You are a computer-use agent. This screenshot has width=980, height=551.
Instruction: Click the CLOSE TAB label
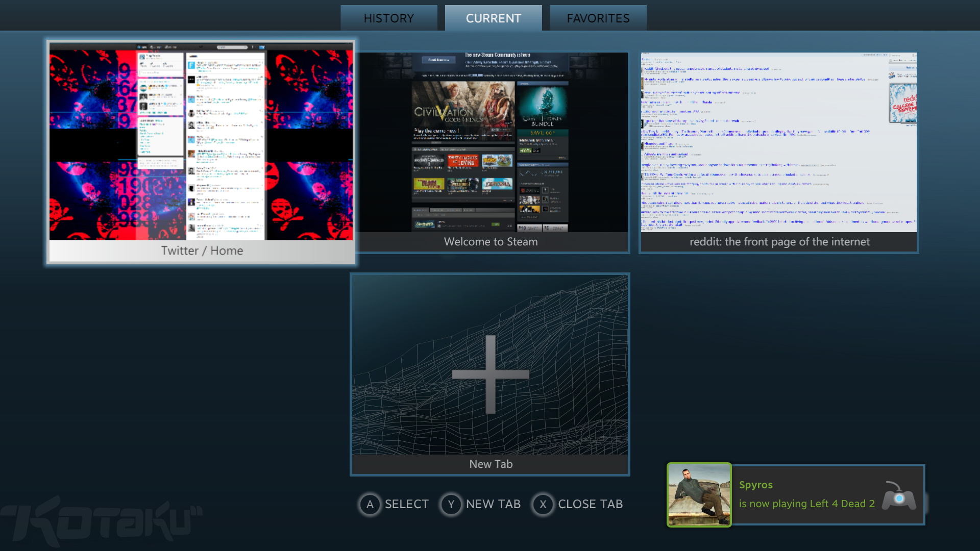[x=590, y=504]
